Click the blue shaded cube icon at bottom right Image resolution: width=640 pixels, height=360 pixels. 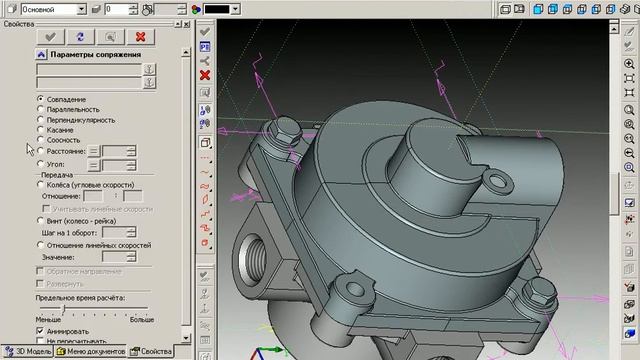tap(629, 333)
